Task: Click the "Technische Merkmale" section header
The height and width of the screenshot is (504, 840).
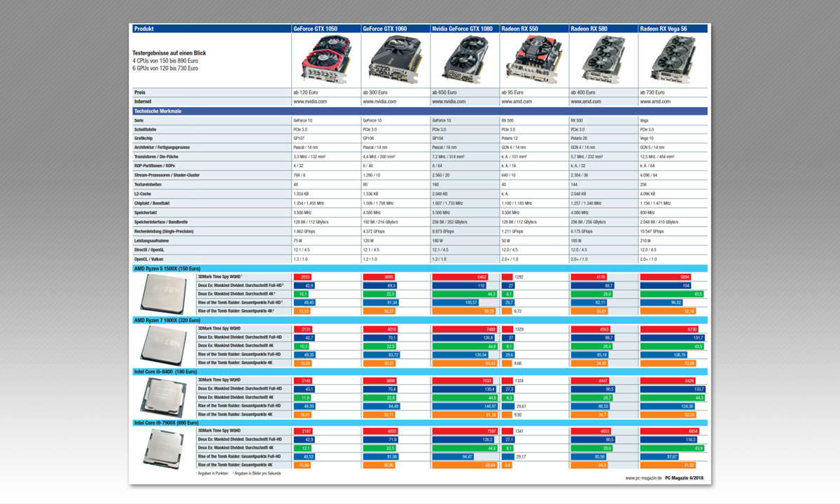Action: tap(420, 111)
